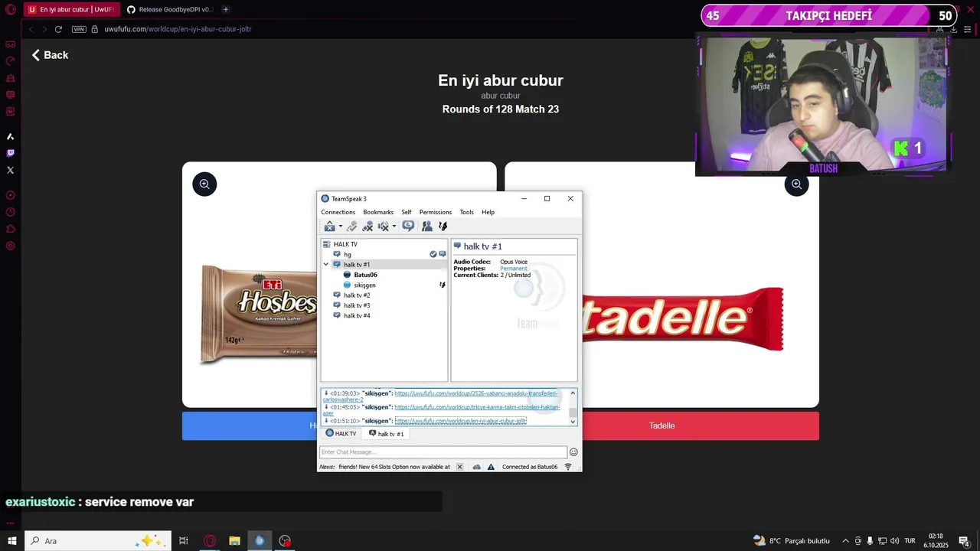Image resolution: width=980 pixels, height=551 pixels.
Task: Click chat log scrollbar up arrow
Action: [x=573, y=393]
